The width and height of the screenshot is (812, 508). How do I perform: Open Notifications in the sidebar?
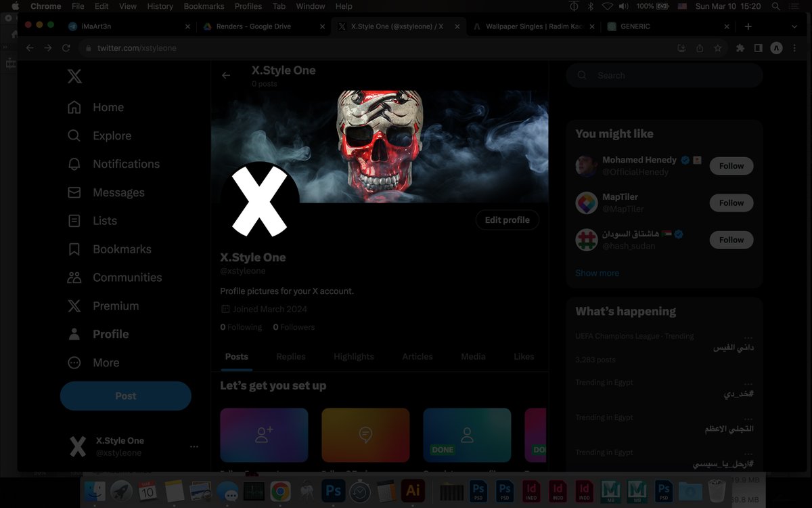(114, 164)
